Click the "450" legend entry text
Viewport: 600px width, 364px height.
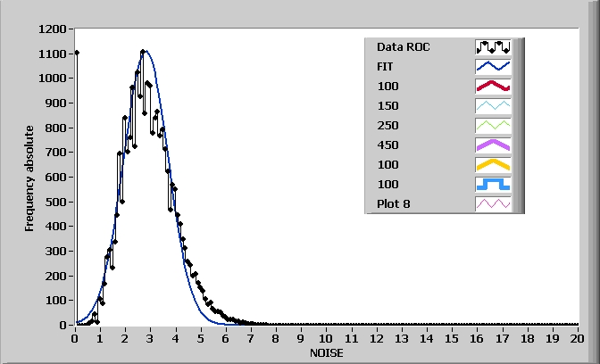pos(387,145)
